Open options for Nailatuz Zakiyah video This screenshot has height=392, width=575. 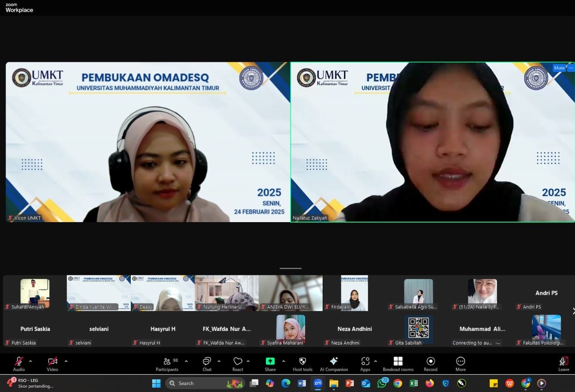[571, 68]
